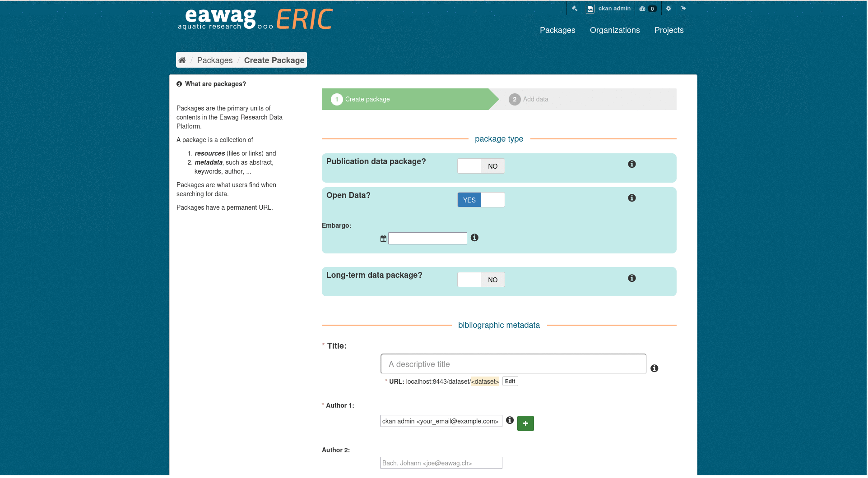868x478 pixels.
Task: Focus the descriptive Title input field
Action: [x=513, y=364]
